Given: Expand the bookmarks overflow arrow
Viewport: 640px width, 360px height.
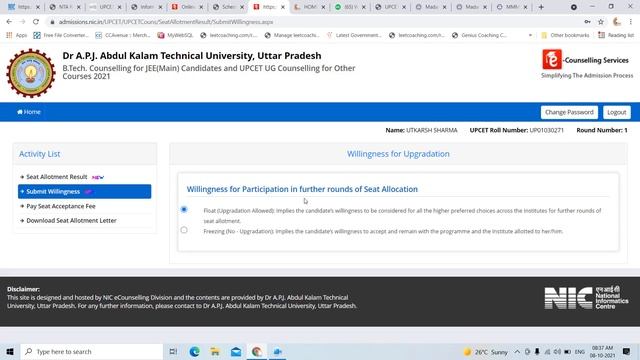Looking at the screenshot, I should pos(530,36).
